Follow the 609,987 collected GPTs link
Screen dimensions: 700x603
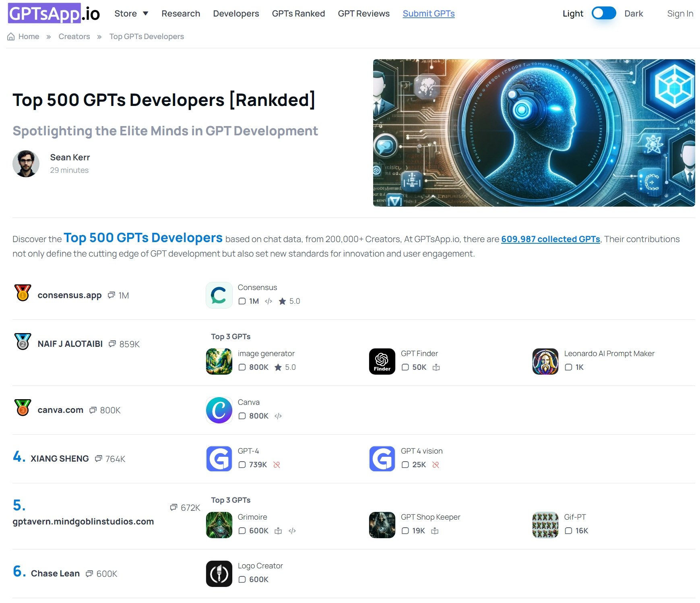550,239
